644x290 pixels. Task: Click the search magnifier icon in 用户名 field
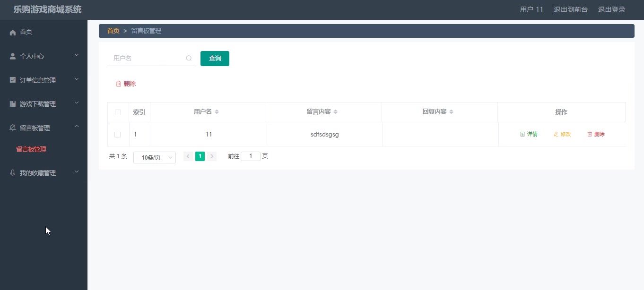[x=189, y=59]
